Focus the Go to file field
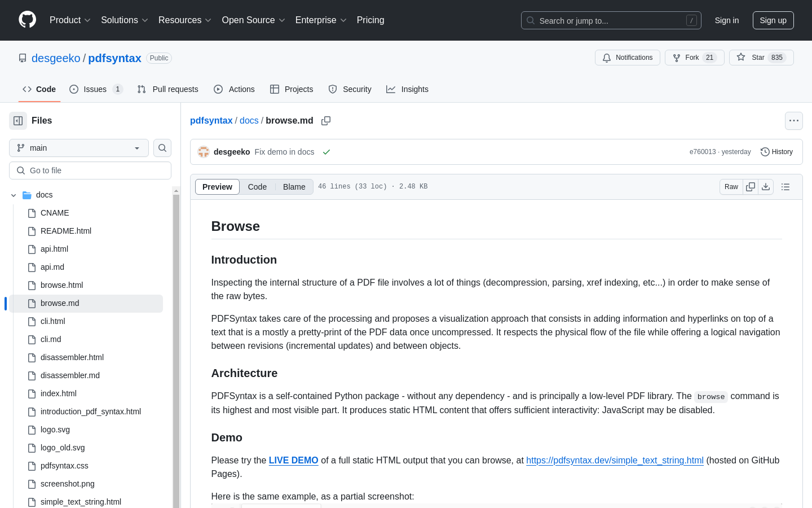This screenshot has height=508, width=812. 90,170
